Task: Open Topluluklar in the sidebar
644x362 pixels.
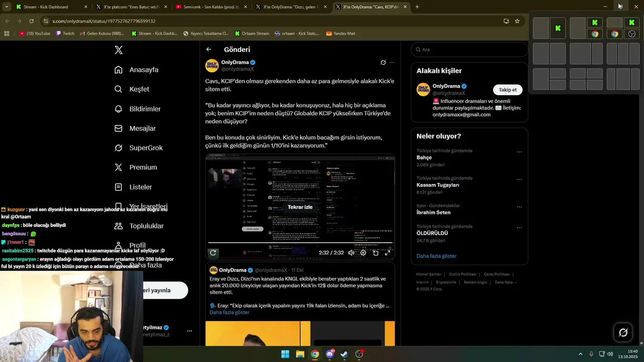Action: point(139,226)
